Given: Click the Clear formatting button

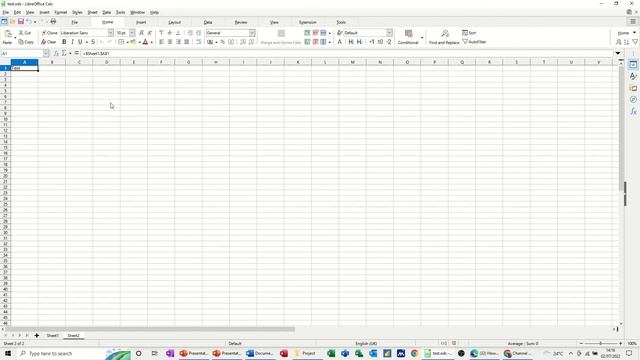Looking at the screenshot, I should point(49,42).
